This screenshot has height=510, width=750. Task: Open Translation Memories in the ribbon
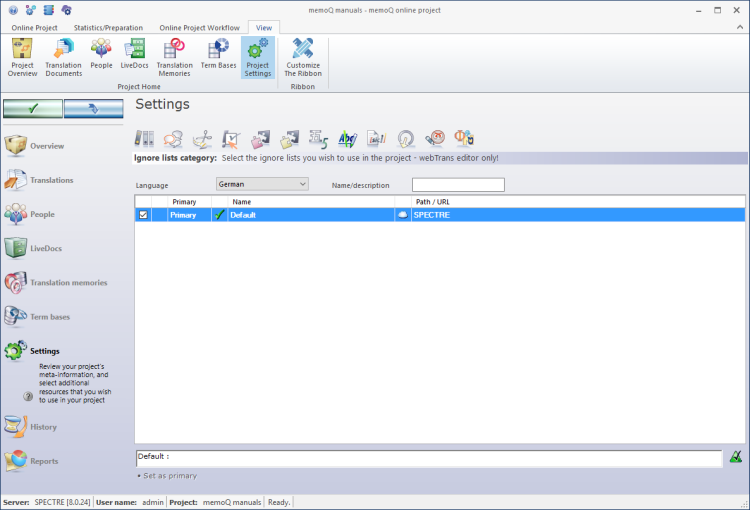pos(174,56)
